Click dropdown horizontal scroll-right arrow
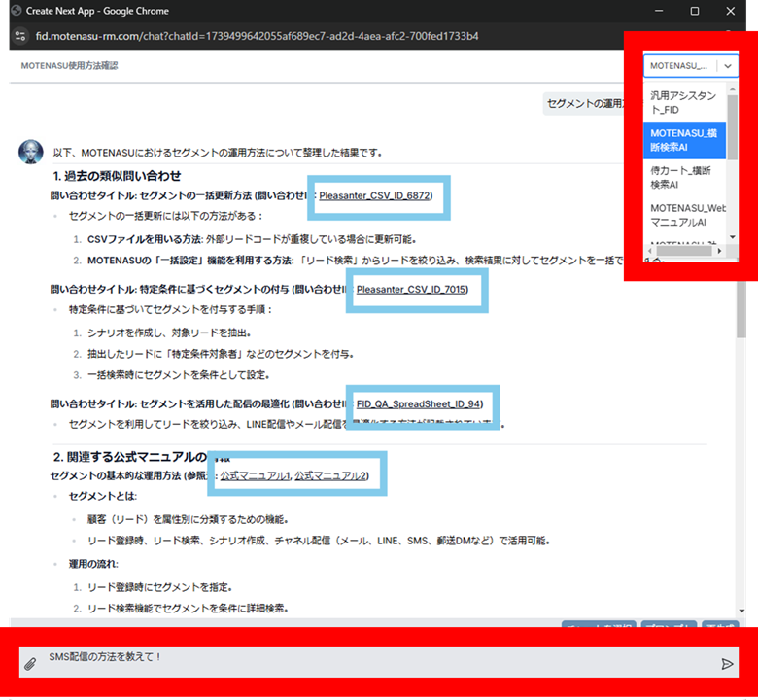This screenshot has width=758, height=700. [x=719, y=251]
